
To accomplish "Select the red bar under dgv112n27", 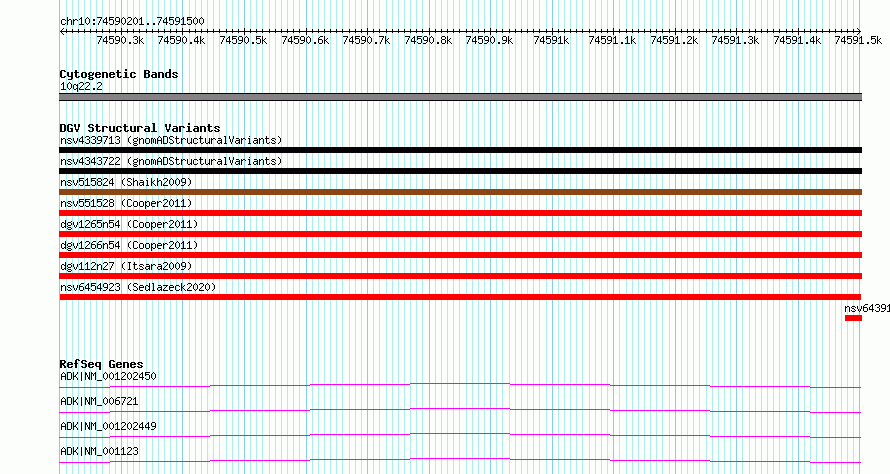I will 460,276.
